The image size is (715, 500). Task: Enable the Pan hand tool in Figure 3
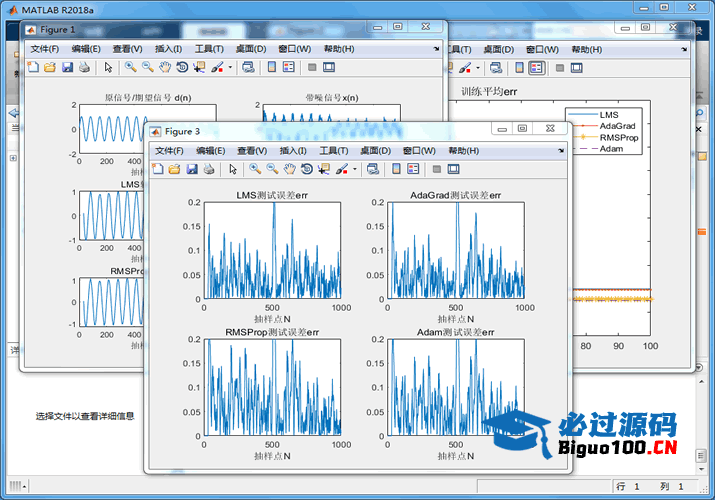click(289, 169)
